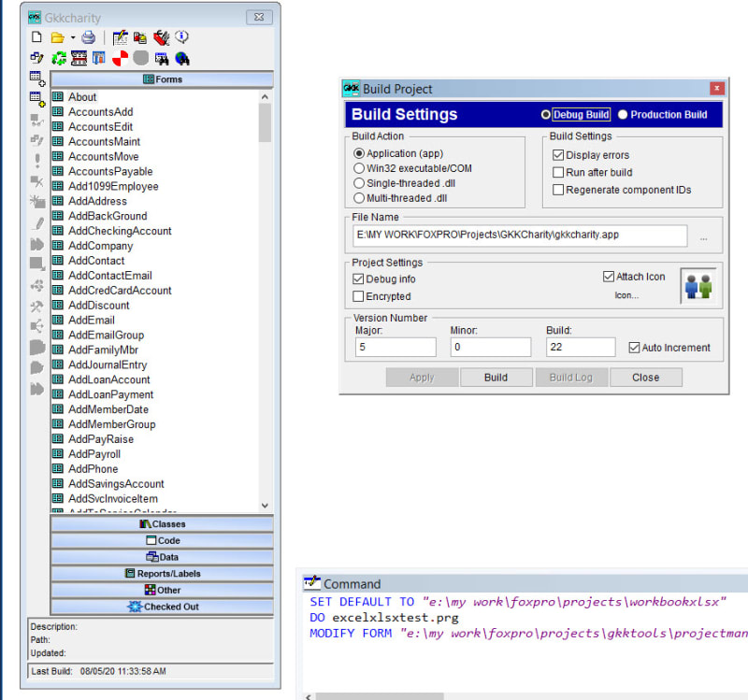Click the New blank page toolbar icon
This screenshot has height=700, width=748.
click(36, 37)
